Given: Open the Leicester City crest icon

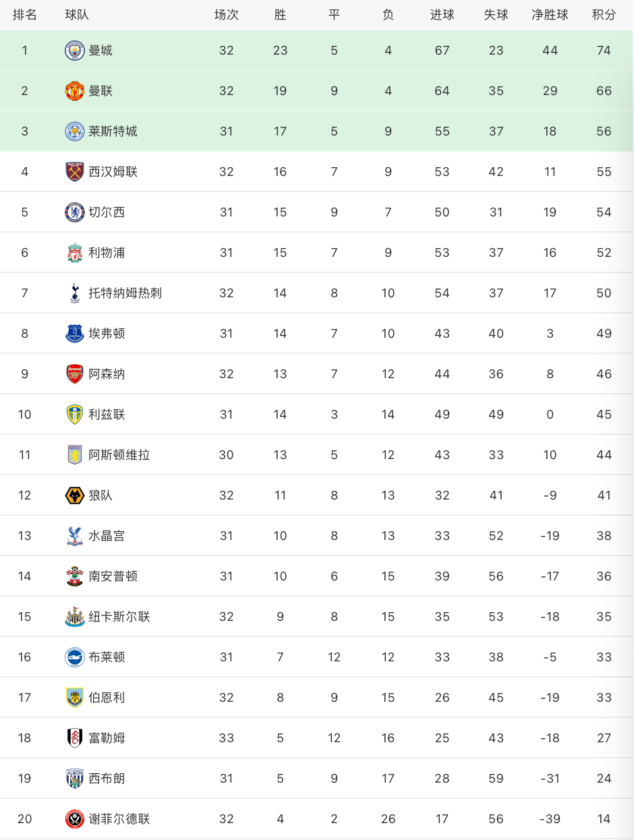Looking at the screenshot, I should tap(75, 131).
